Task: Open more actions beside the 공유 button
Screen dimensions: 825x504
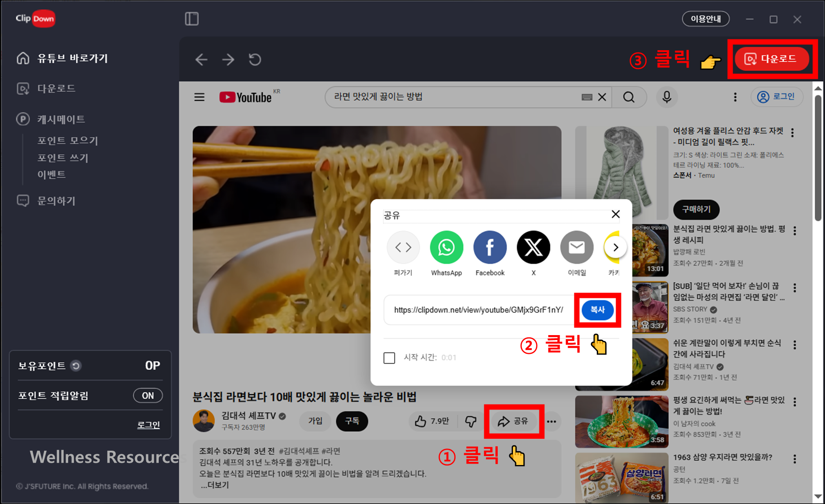Action: (551, 421)
